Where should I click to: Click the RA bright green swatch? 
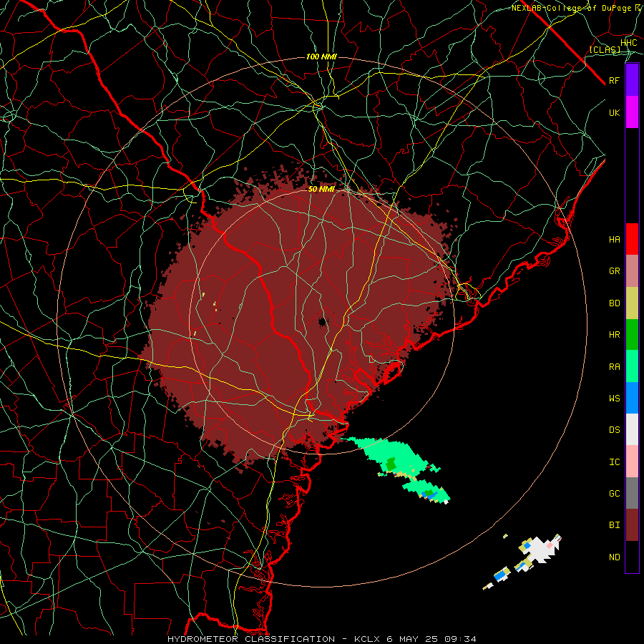pos(632,366)
